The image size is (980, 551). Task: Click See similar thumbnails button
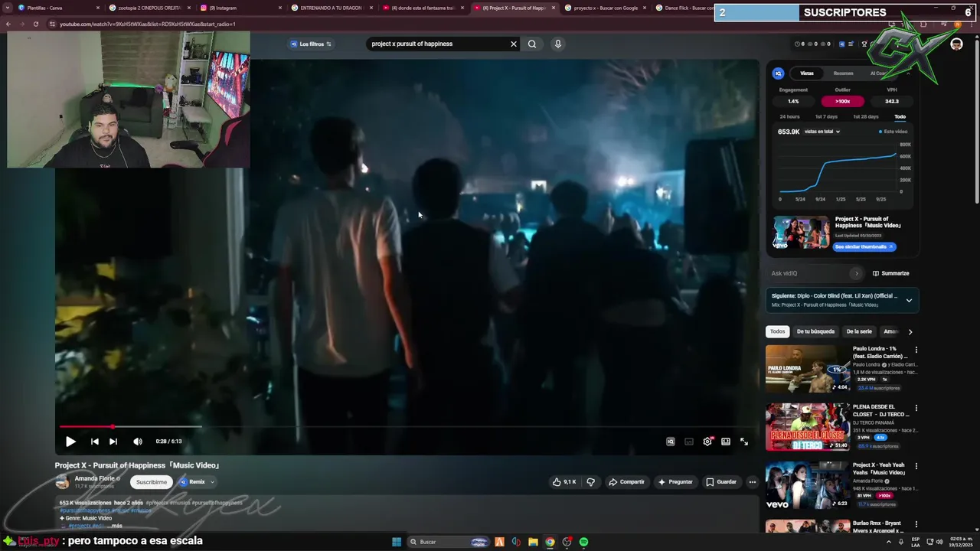point(864,247)
